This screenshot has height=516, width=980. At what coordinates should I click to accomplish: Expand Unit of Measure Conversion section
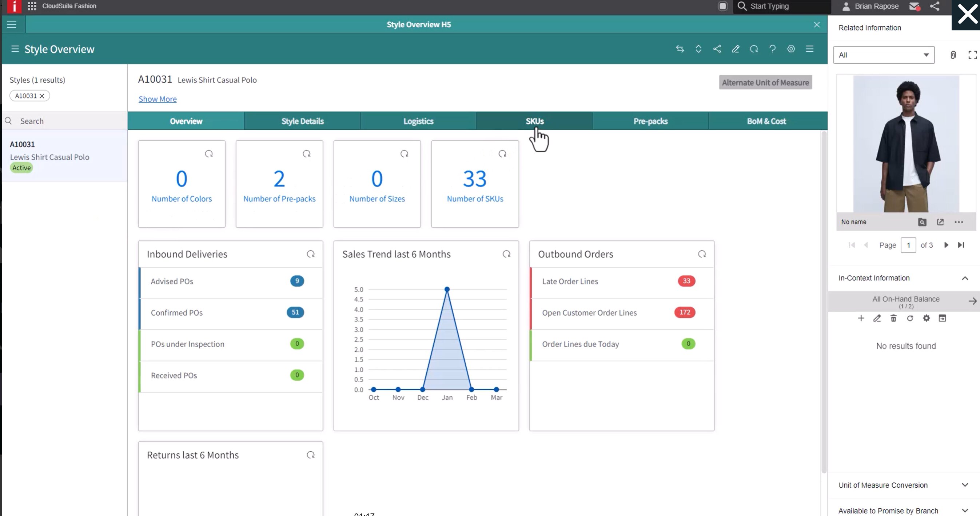964,485
